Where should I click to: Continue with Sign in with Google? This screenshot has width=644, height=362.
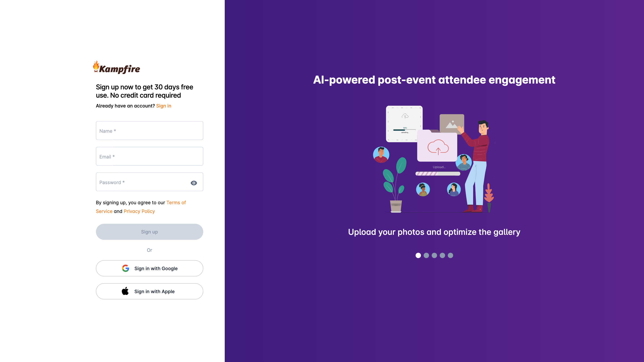(x=150, y=268)
